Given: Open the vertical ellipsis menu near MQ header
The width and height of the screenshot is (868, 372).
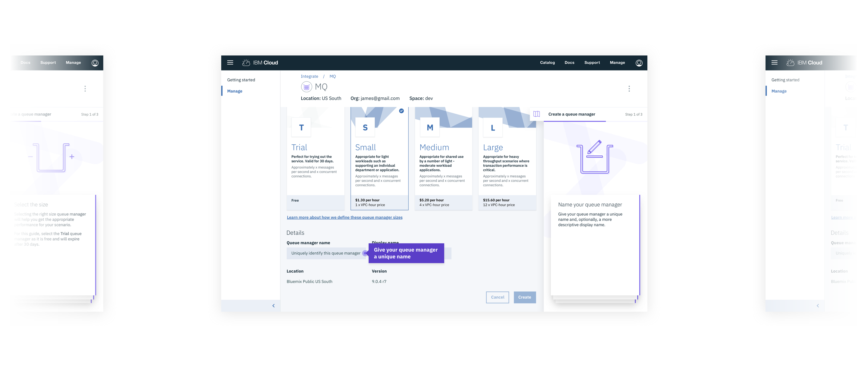Looking at the screenshot, I should (x=629, y=89).
